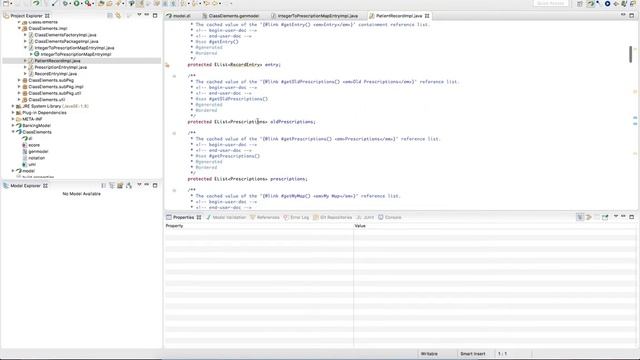Select the BankingModel item
This screenshot has width=640, height=360.
coord(36,126)
